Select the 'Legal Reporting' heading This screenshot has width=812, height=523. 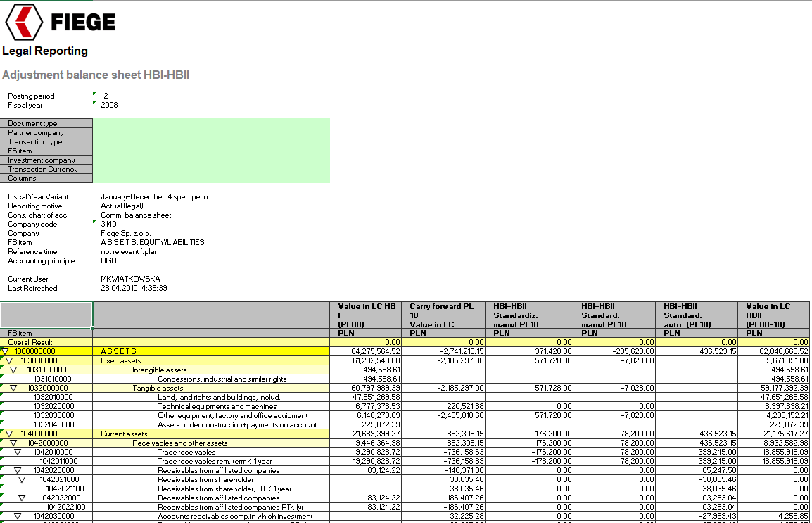point(45,51)
